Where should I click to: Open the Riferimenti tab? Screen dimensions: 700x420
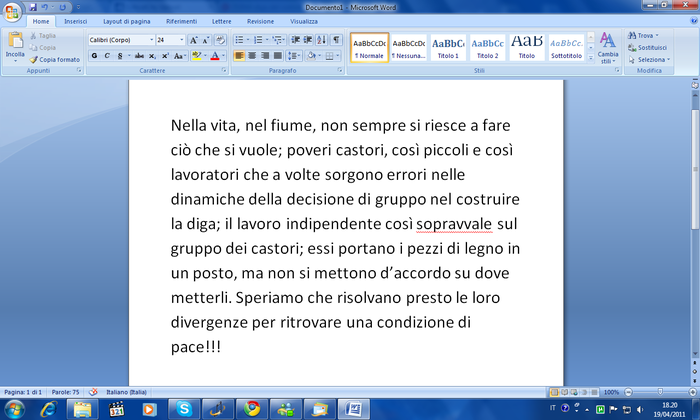(x=181, y=21)
